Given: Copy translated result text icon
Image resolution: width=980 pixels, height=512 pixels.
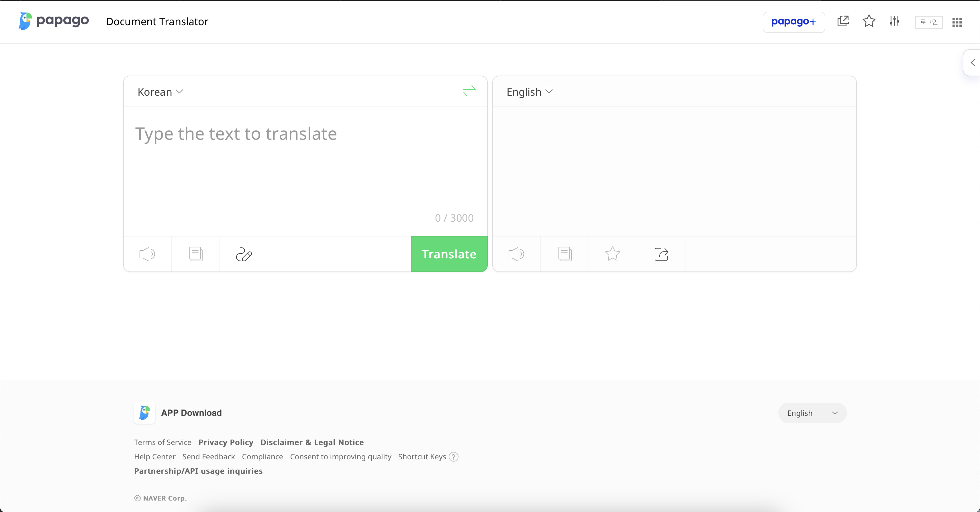Looking at the screenshot, I should tap(565, 254).
